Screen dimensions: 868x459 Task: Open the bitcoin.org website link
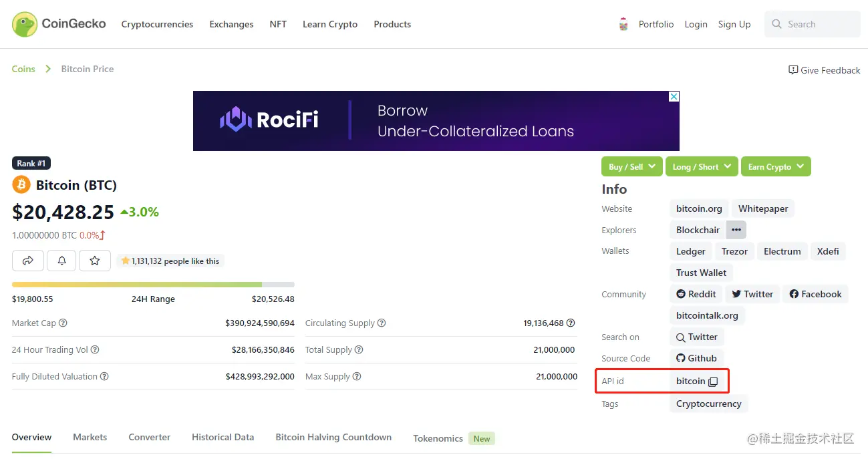[699, 208]
